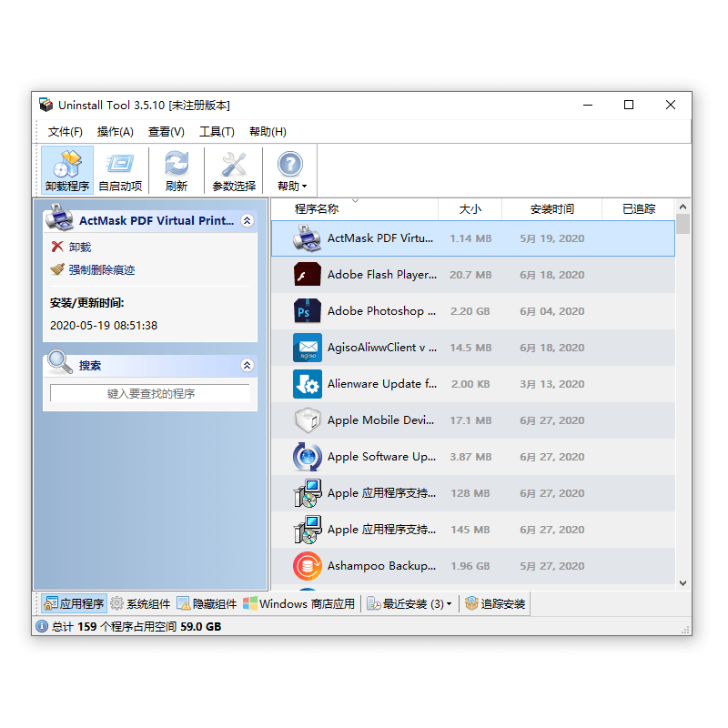The height and width of the screenshot is (728, 728).
Task: Click the 卸载 link in sidebar
Action: tap(80, 248)
